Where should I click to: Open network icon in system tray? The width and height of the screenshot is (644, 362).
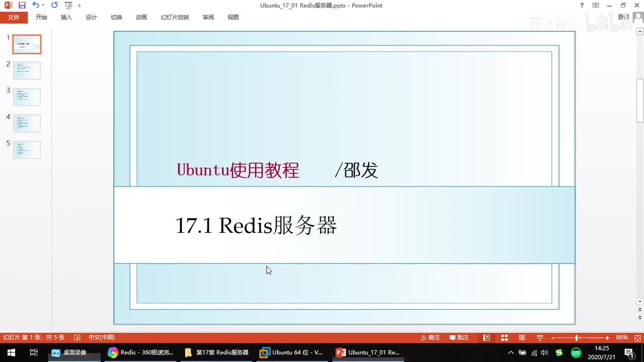point(534,352)
